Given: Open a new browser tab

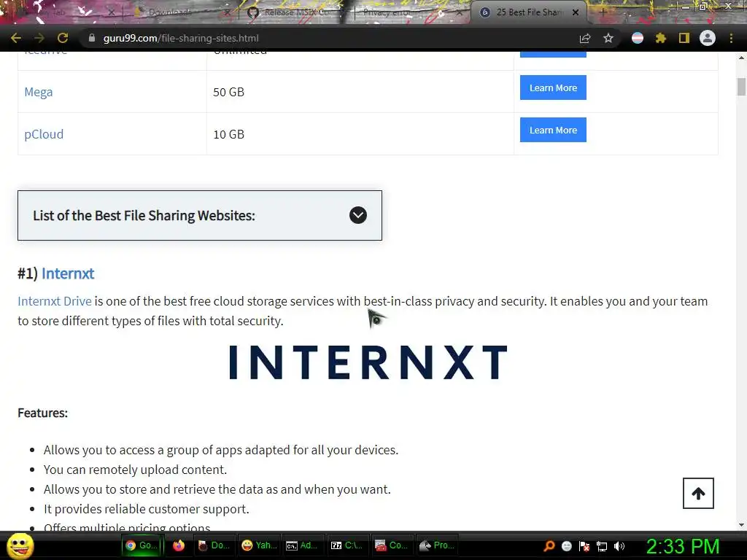Looking at the screenshot, I should pyautogui.click(x=603, y=12).
